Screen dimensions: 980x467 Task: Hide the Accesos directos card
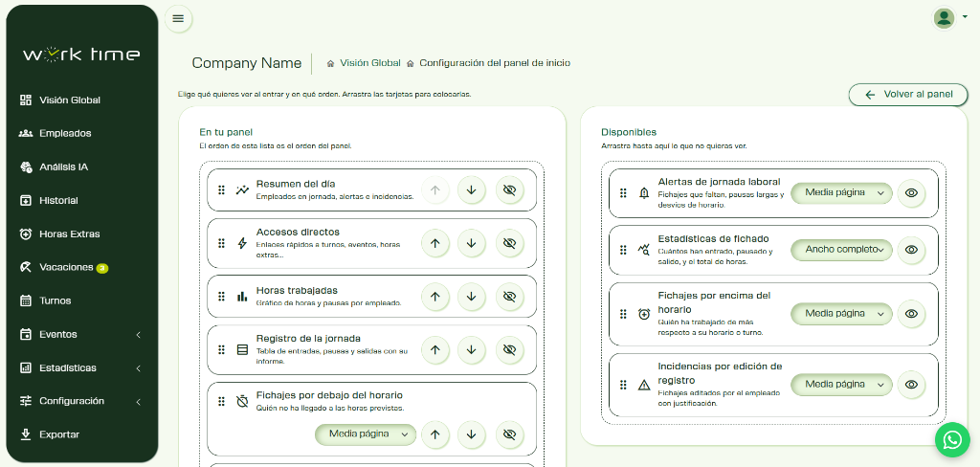510,243
